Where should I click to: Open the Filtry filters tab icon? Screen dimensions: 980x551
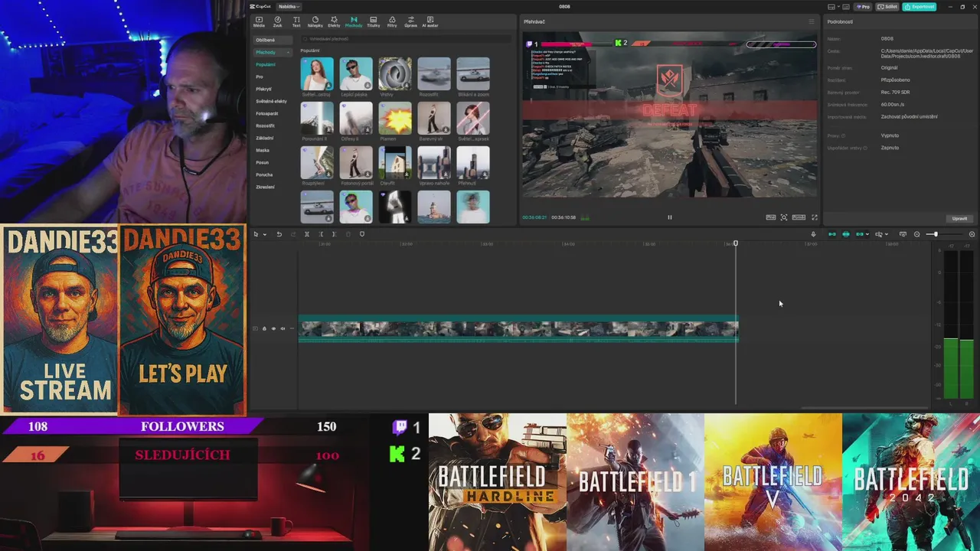coord(392,20)
